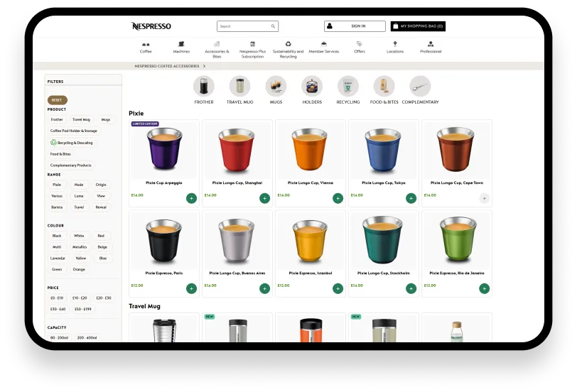
Task: Add Pixie Espresso, Istanbul to bag
Action: point(338,288)
